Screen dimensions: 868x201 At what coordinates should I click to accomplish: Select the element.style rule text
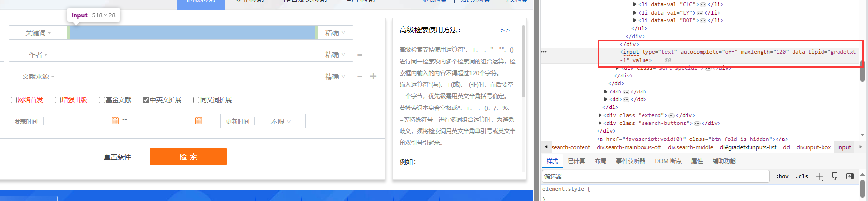click(x=566, y=189)
